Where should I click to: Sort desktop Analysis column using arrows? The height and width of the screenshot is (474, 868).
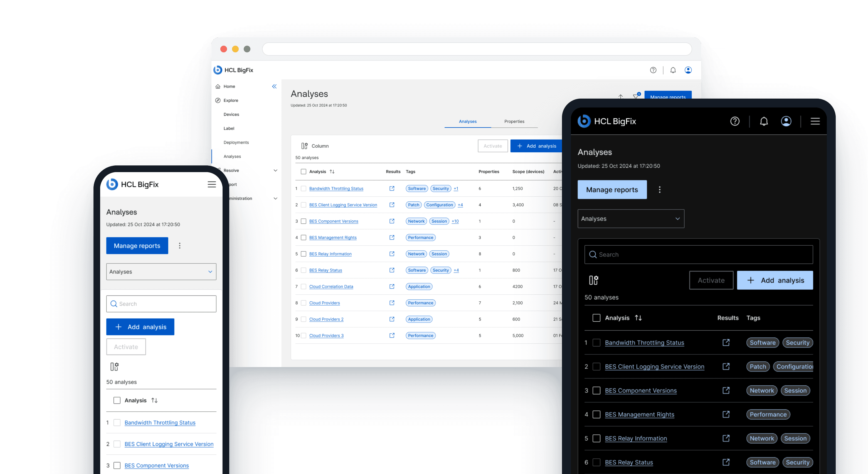(x=332, y=171)
